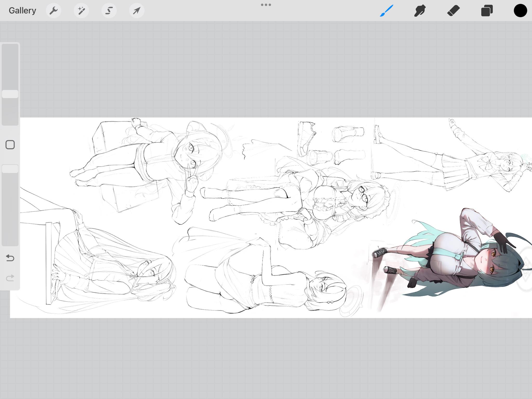Image resolution: width=532 pixels, height=399 pixels.
Task: Return to the Gallery
Action: [x=22, y=11]
